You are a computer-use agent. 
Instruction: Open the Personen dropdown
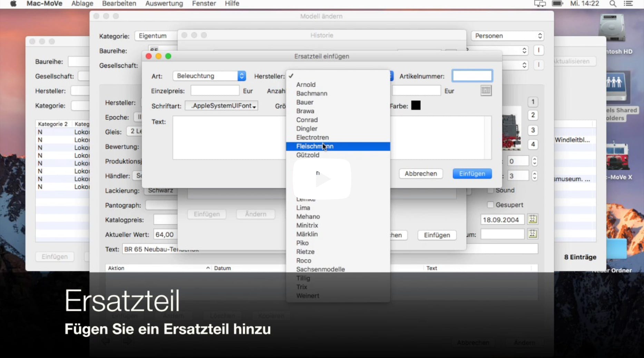click(507, 36)
